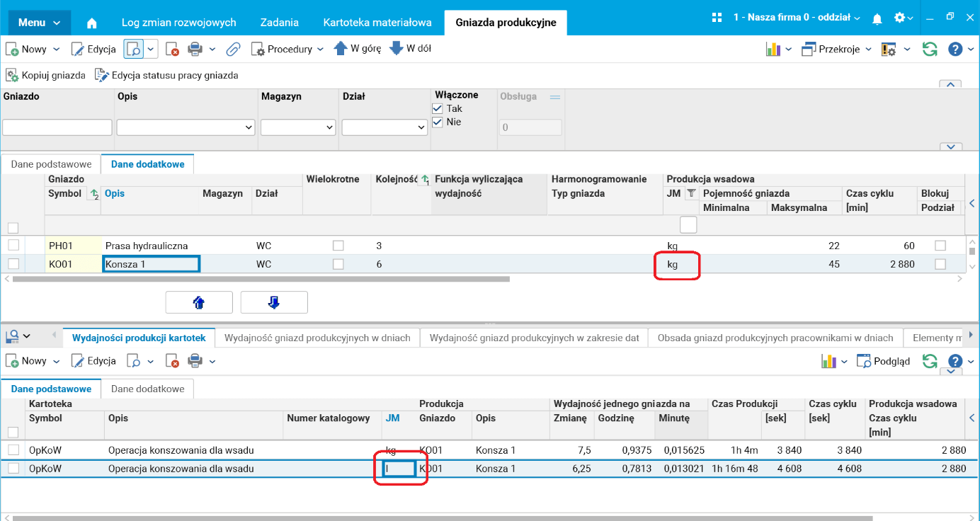Click the Gniazdo filter input field
Viewport: 980px width, 521px height.
coord(57,127)
